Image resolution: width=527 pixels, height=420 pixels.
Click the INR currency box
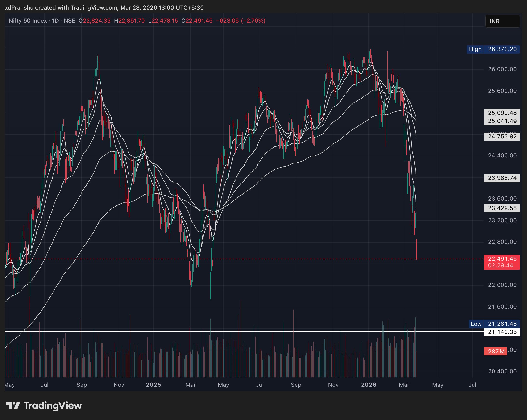pyautogui.click(x=502, y=21)
